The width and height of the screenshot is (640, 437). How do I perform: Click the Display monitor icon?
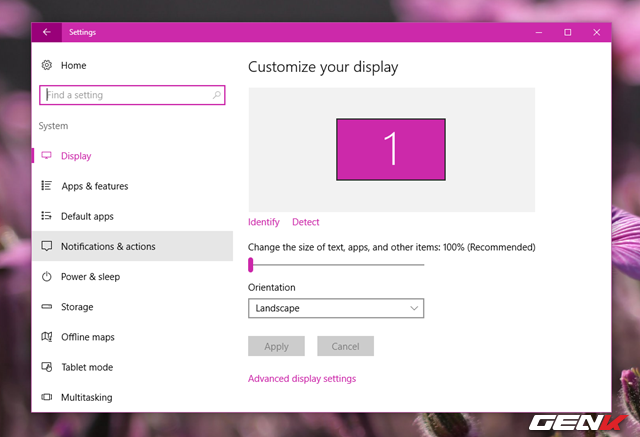[47, 155]
